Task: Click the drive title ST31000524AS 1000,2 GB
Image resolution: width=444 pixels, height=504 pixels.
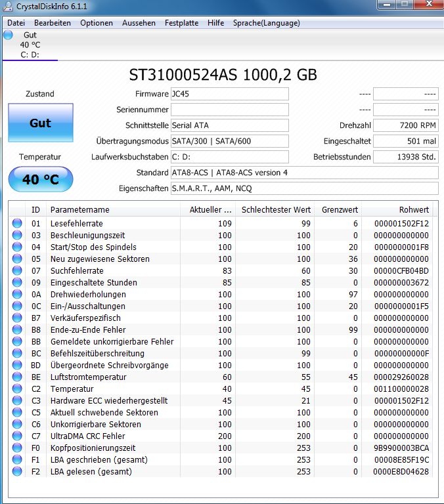Action: coord(223,75)
